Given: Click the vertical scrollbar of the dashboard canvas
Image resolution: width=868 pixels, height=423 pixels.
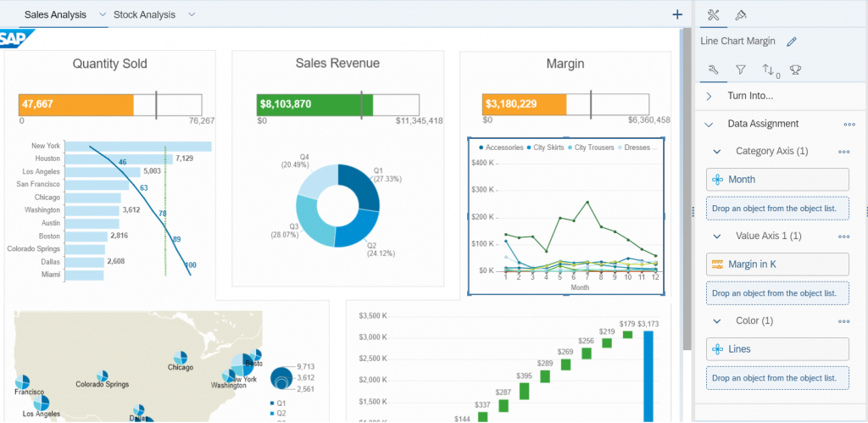Looking at the screenshot, I should pyautogui.click(x=687, y=188).
